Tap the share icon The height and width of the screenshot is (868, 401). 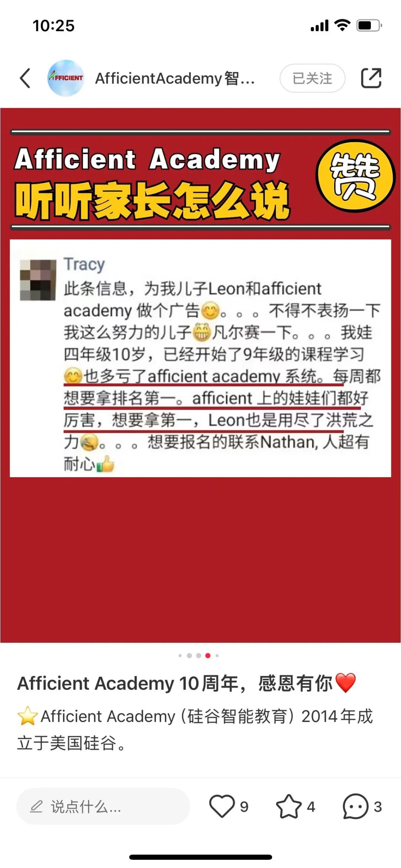pyautogui.click(x=371, y=78)
